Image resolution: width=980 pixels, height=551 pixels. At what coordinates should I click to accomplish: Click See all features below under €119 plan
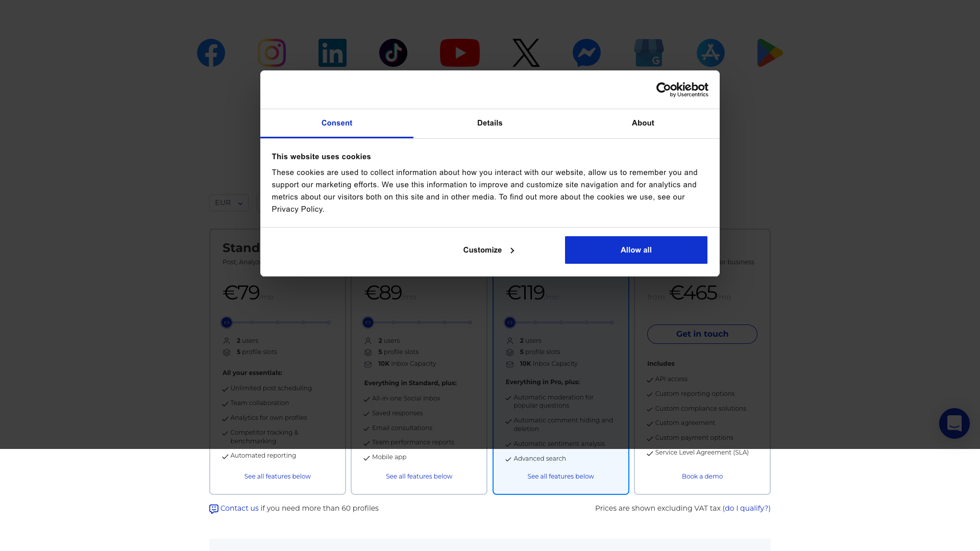click(560, 476)
